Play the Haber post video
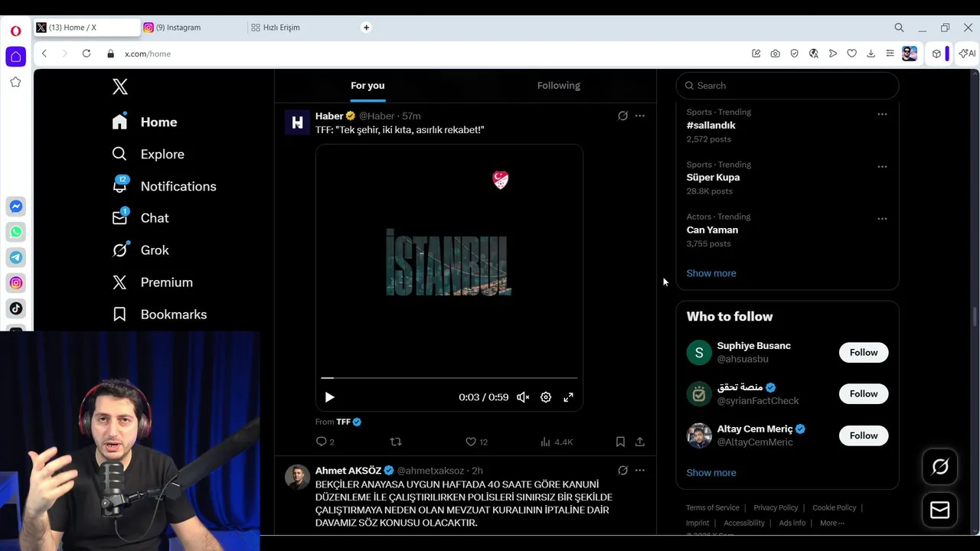The image size is (980, 551). pos(329,397)
